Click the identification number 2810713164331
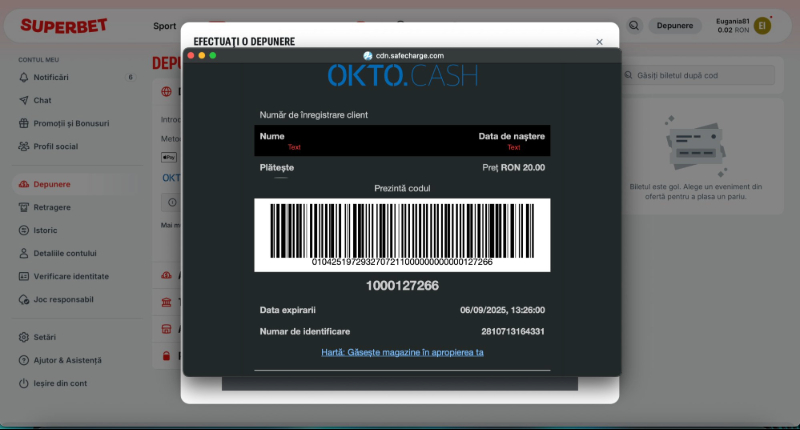This screenshot has width=800, height=430. (513, 332)
